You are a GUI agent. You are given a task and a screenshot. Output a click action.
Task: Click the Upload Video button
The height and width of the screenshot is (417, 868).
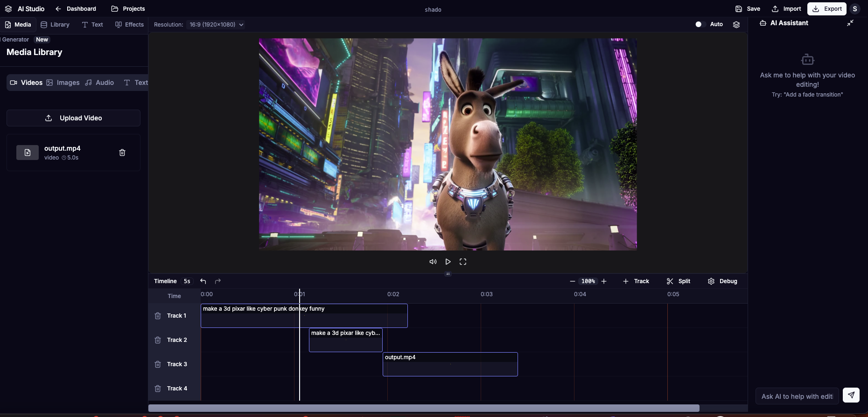click(73, 118)
